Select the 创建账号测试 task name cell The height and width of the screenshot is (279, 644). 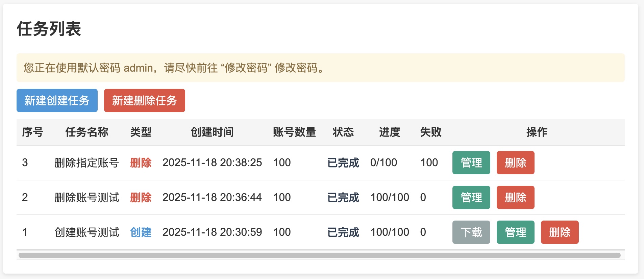click(86, 232)
